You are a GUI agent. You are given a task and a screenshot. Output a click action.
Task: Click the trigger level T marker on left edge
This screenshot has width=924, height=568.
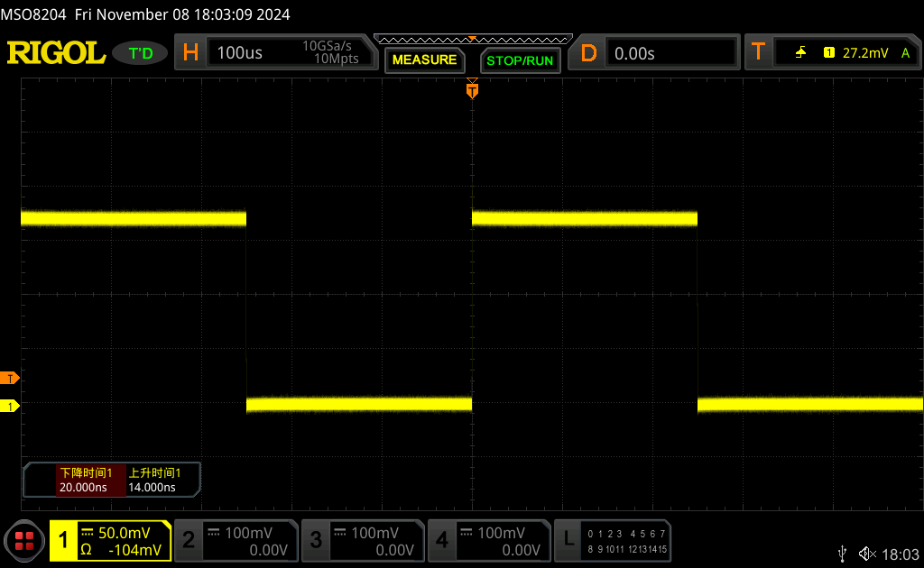10,378
